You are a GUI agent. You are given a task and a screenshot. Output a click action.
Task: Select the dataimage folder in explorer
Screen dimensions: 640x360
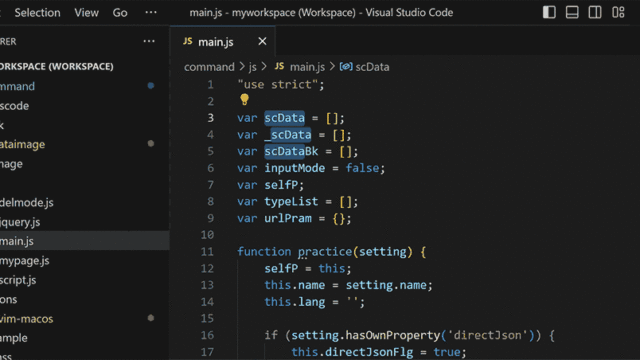(x=22, y=144)
